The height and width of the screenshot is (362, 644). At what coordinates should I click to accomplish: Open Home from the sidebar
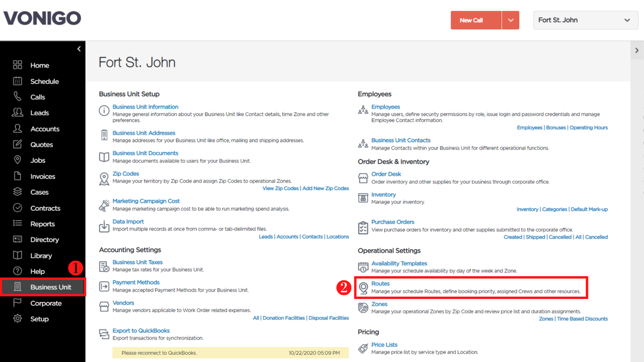click(x=39, y=65)
